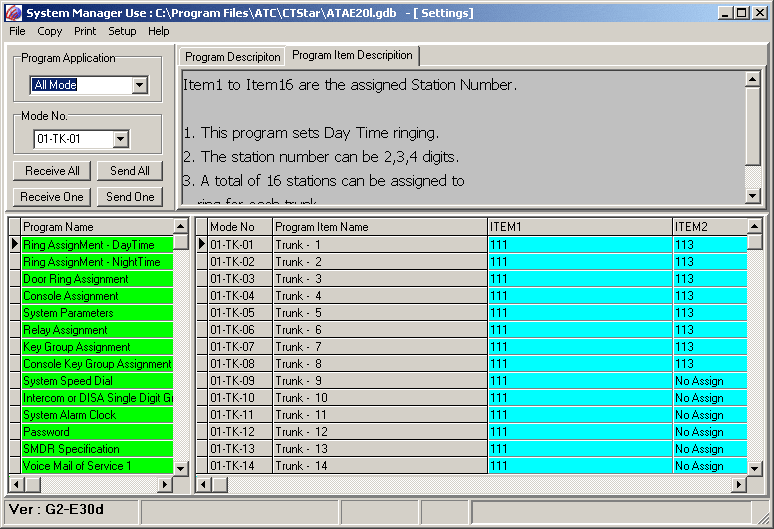Screen dimensions: 774x529
Task: Click the Receive All button
Action: tap(52, 171)
